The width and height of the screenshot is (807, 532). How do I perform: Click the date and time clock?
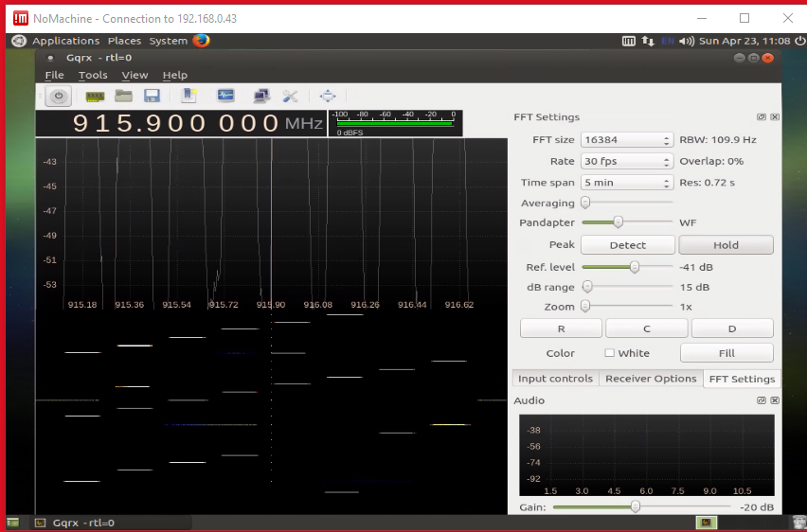coord(744,41)
